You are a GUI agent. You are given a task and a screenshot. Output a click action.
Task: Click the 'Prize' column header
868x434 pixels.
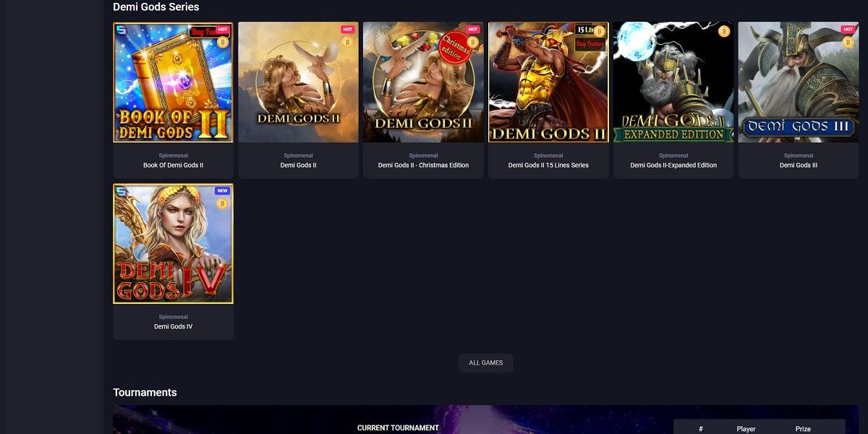[803, 429]
